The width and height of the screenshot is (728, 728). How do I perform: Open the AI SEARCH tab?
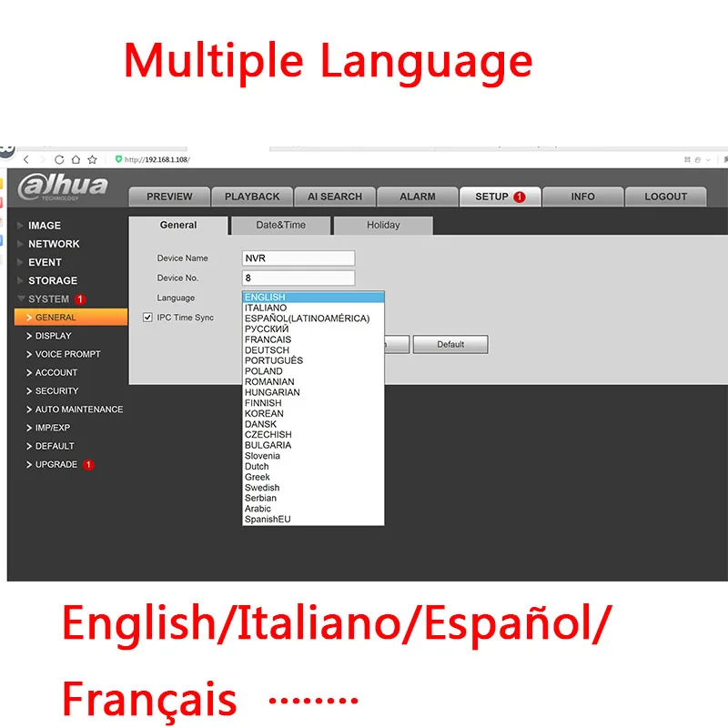click(x=335, y=197)
